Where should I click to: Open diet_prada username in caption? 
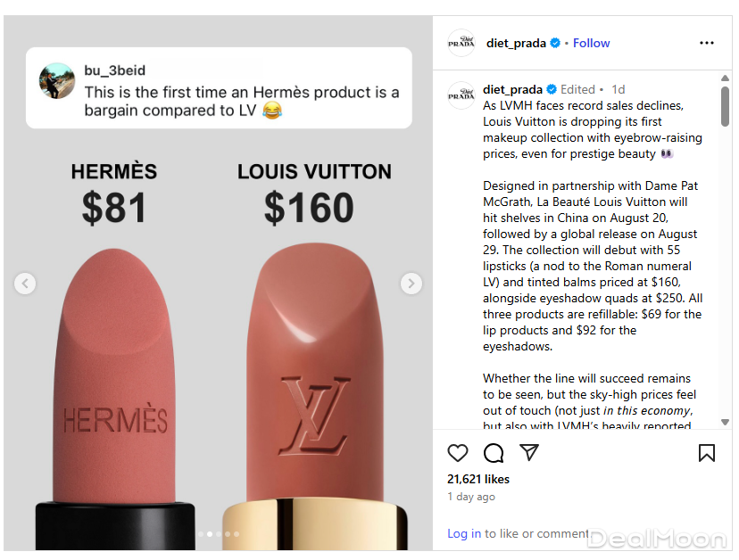[x=512, y=89]
